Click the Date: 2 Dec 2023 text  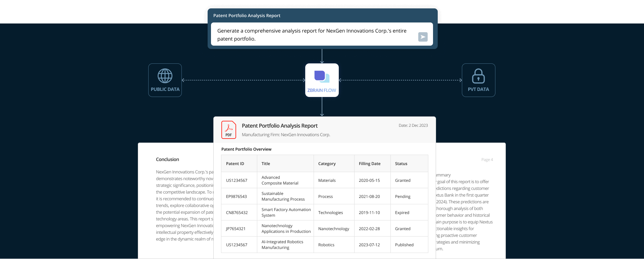[x=413, y=125]
